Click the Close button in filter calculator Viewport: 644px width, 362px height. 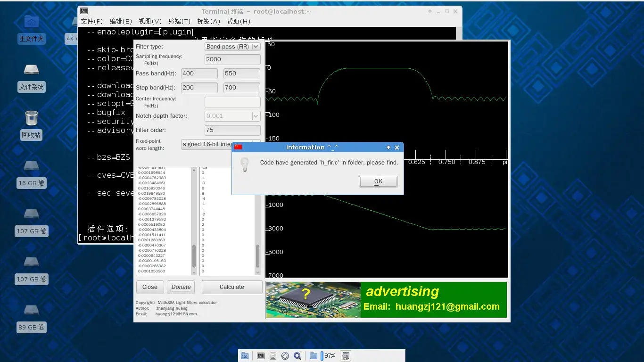(x=150, y=287)
